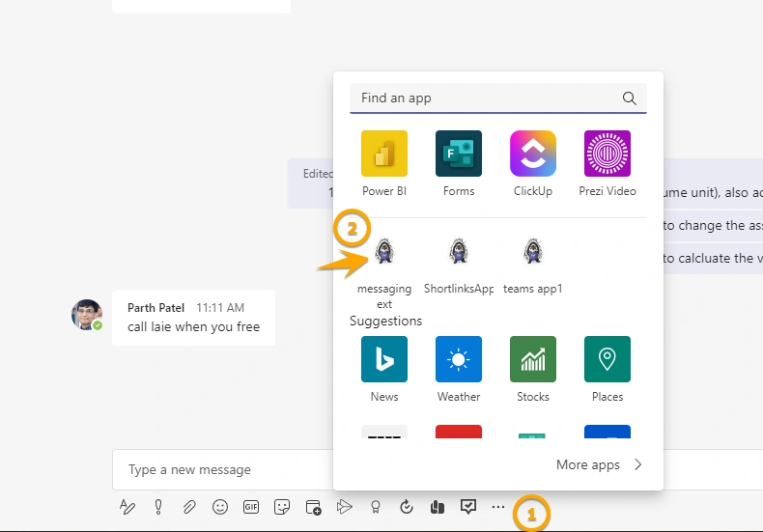
Task: Open the Weather suggestion app
Action: point(459,359)
